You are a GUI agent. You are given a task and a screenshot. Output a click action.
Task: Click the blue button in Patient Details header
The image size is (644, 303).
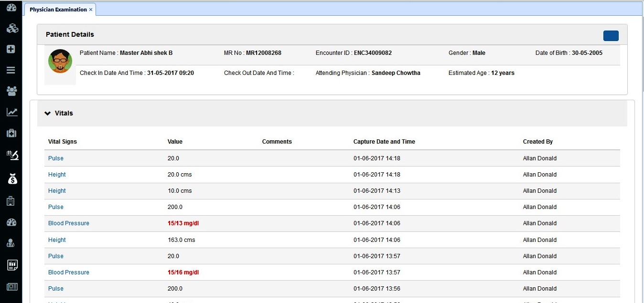tap(611, 36)
